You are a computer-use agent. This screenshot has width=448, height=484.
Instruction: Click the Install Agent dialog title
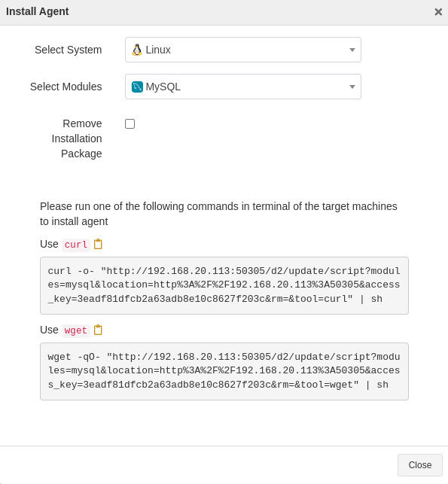[x=38, y=11]
